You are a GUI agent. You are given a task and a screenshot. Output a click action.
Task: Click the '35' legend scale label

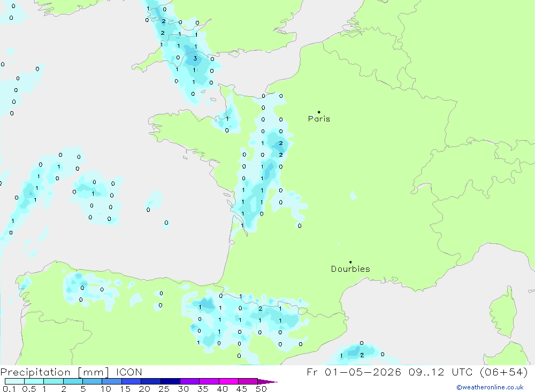coord(203,389)
